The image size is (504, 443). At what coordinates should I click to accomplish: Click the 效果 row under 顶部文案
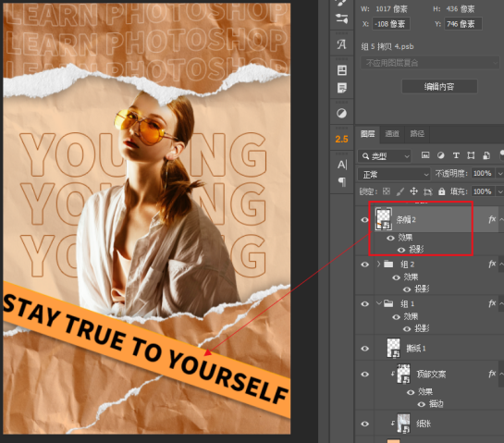pos(425,392)
